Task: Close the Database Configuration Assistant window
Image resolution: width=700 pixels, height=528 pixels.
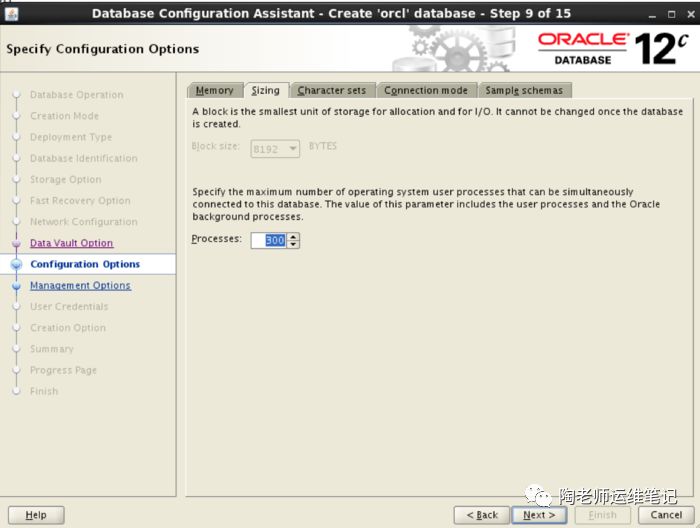Action: (x=691, y=14)
